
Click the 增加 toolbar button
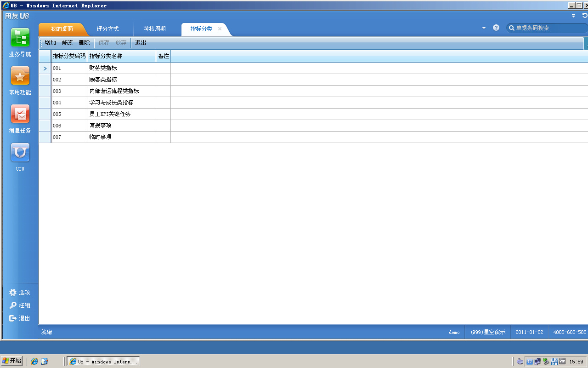tap(51, 43)
